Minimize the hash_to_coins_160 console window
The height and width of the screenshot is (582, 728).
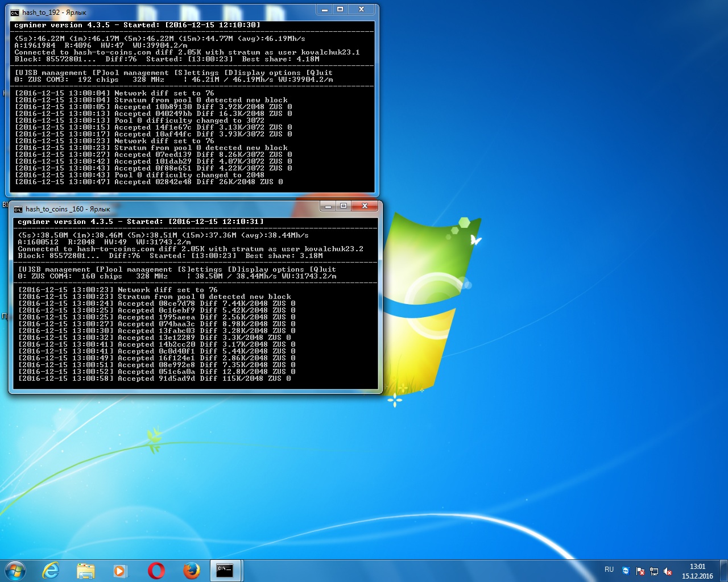(328, 206)
